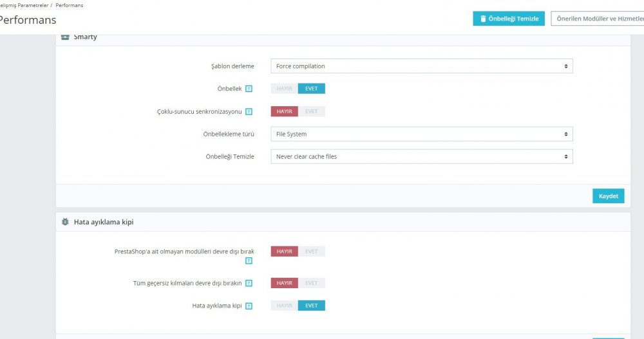This screenshot has width=644, height=339.
Task: Save Smarty settings with Kaydet
Action: 609,196
